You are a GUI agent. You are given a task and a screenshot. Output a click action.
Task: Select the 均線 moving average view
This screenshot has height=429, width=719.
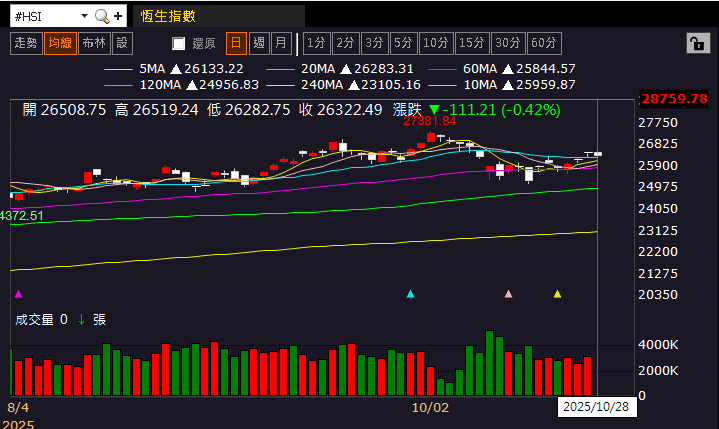(x=60, y=43)
